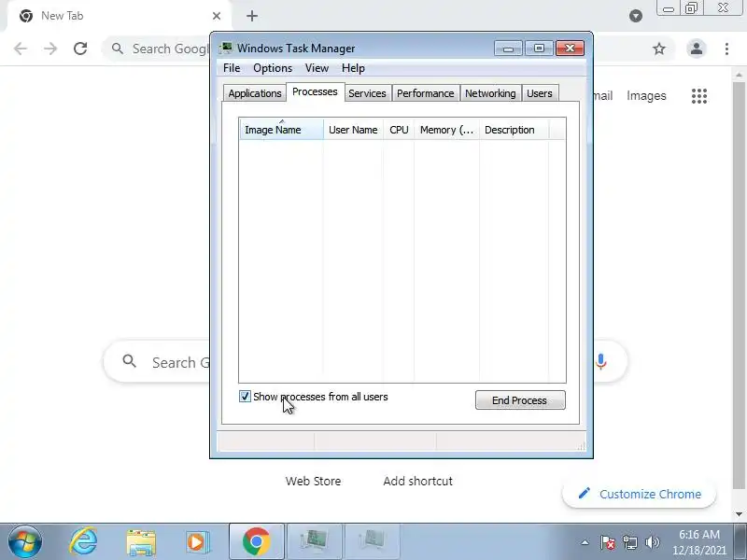Open the Options menu in Task Manager
Screen dimensions: 747x560
click(x=273, y=68)
